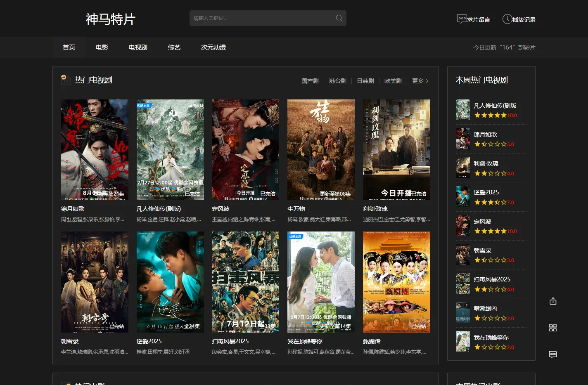Open 逆爱2025 poster

click(170, 282)
